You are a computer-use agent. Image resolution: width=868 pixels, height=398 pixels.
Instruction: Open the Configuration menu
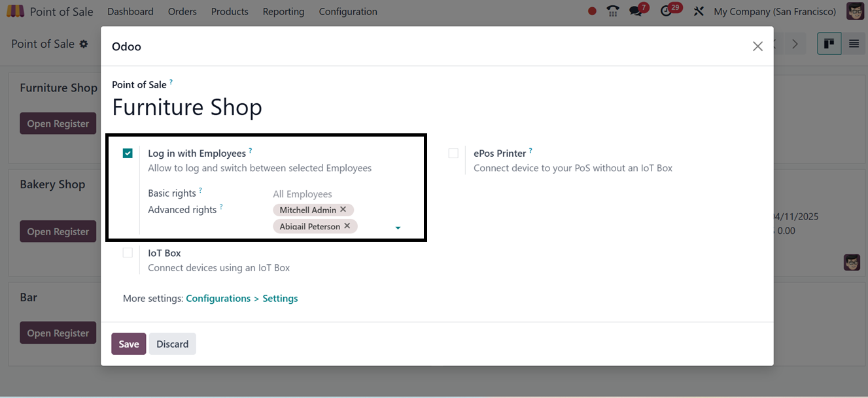[x=348, y=12]
